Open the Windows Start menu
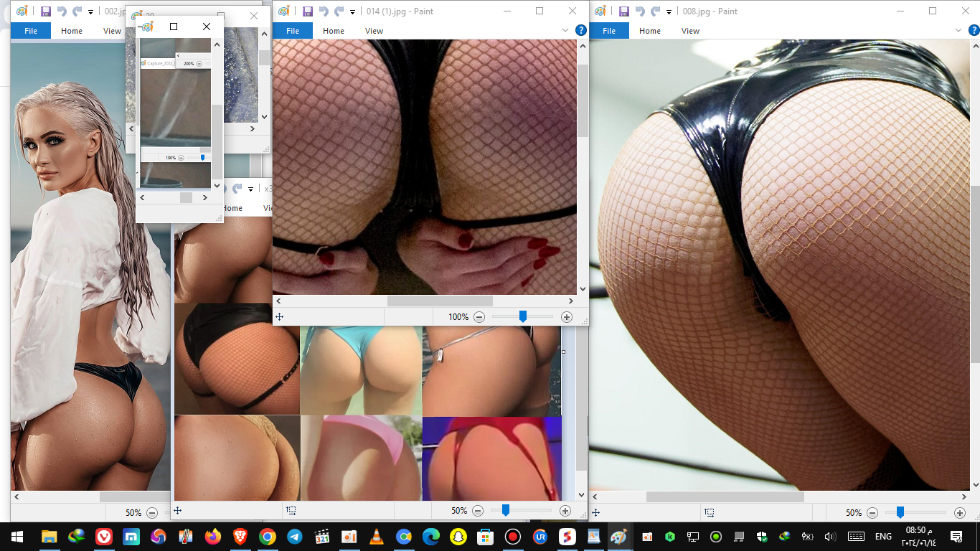This screenshot has width=980, height=551. tap(17, 537)
